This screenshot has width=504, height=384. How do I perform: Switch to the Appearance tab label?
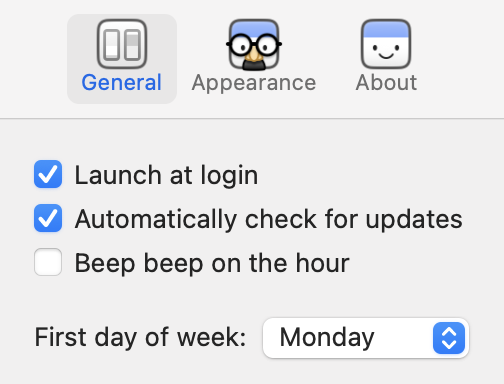(254, 83)
